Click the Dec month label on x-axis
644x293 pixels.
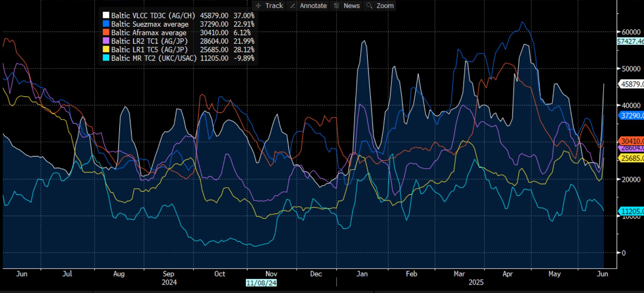pyautogui.click(x=316, y=274)
